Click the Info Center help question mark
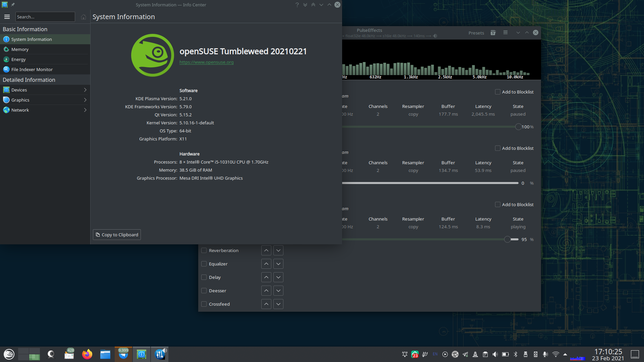Viewport: 644px width, 362px height. tap(297, 5)
